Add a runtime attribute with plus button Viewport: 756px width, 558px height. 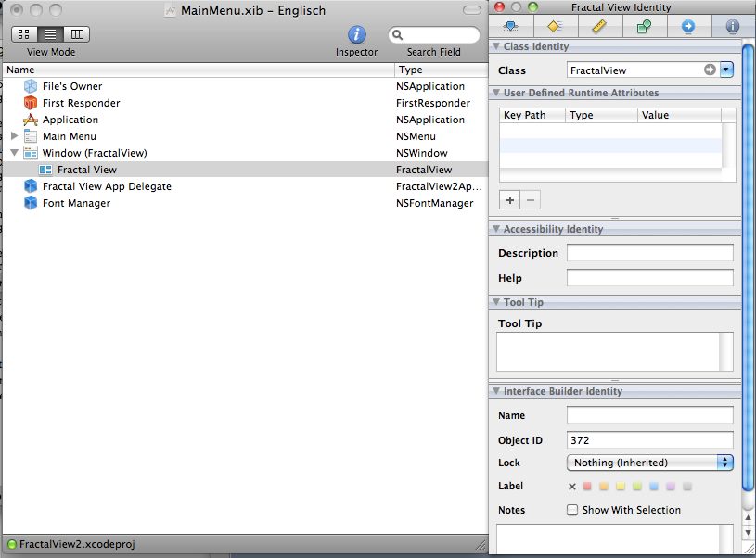(509, 199)
